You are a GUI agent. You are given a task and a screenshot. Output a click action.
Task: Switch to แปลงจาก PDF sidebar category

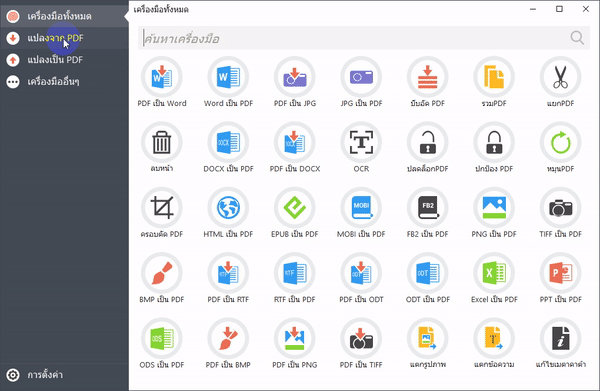click(x=64, y=38)
